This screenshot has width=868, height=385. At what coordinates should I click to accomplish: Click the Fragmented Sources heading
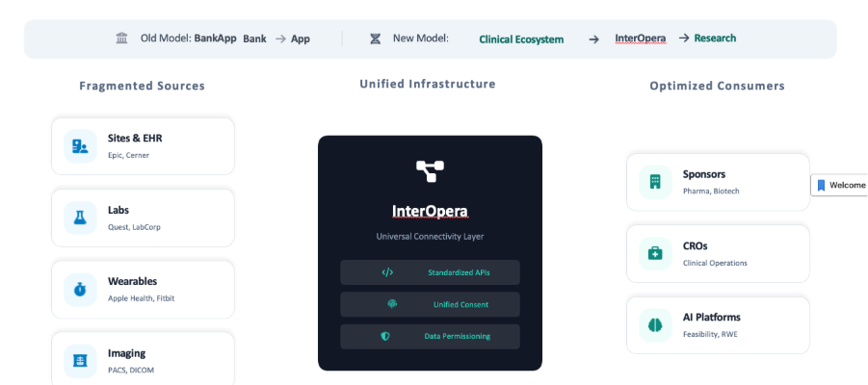(x=143, y=86)
